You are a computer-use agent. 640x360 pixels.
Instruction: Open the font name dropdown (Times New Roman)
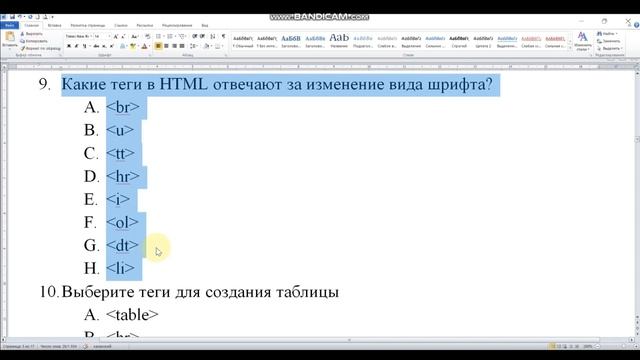pyautogui.click(x=91, y=36)
